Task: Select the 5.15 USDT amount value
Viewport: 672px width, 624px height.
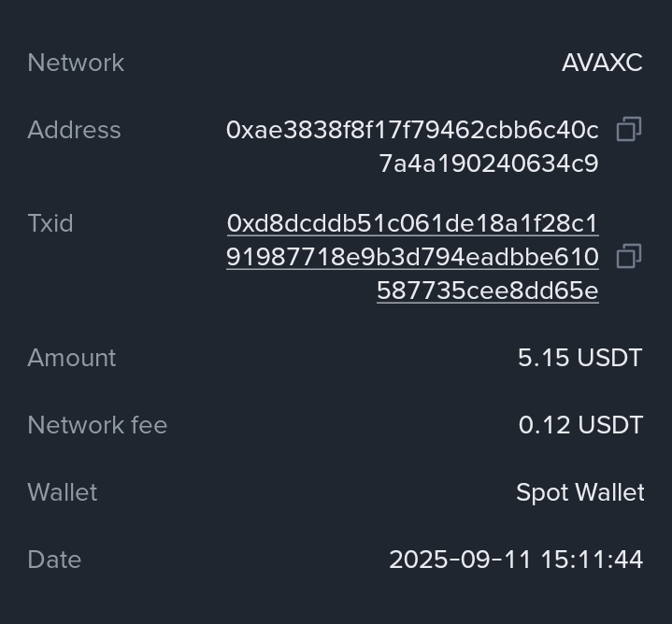Action: point(579,359)
